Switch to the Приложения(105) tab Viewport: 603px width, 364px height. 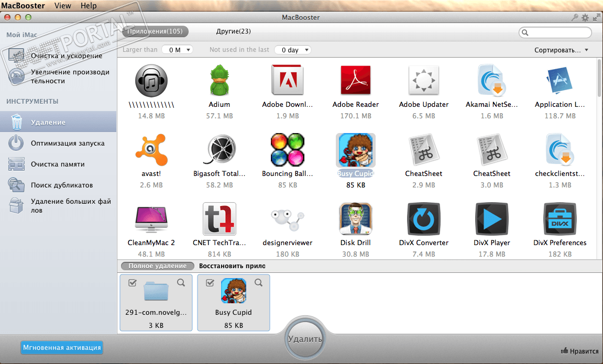tap(156, 31)
